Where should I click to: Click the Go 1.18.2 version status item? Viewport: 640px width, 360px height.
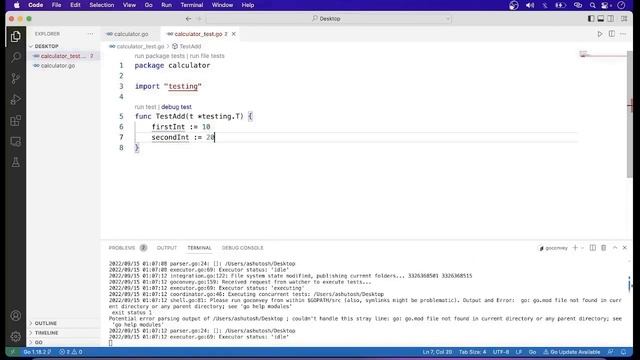pos(37,352)
